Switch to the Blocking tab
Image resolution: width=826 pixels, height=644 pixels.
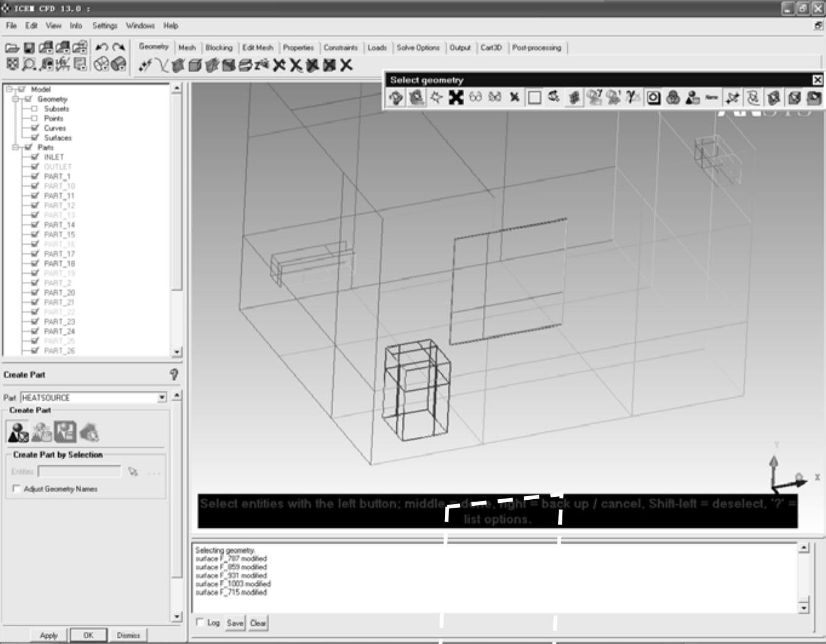pos(218,47)
